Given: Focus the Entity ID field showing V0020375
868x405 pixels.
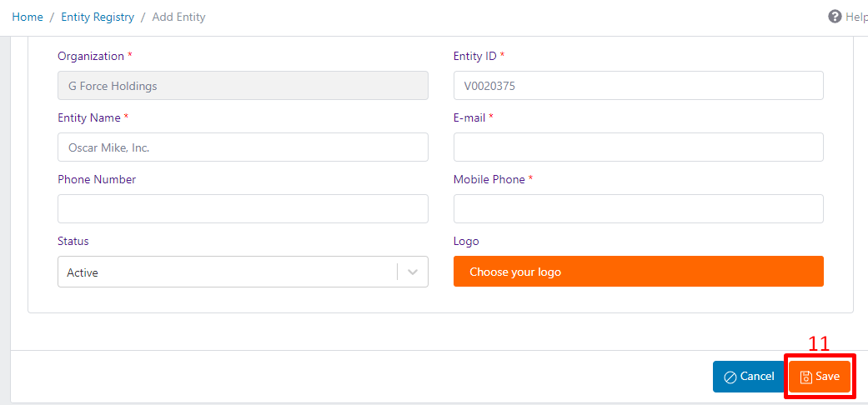Looking at the screenshot, I should [638, 85].
